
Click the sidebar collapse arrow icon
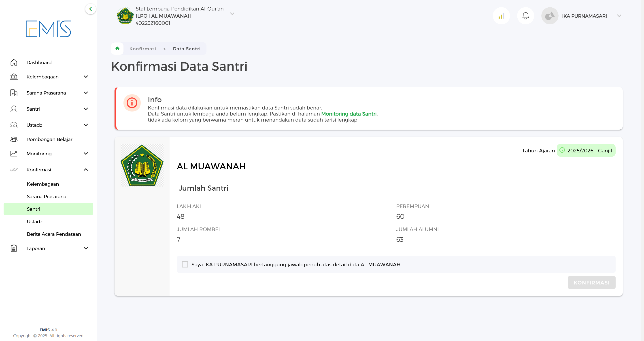click(x=91, y=9)
